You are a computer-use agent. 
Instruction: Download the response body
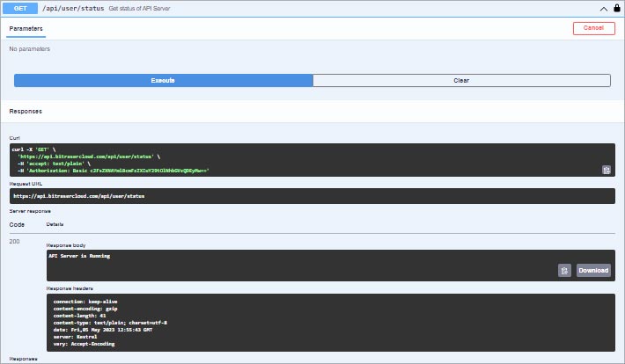(x=593, y=271)
